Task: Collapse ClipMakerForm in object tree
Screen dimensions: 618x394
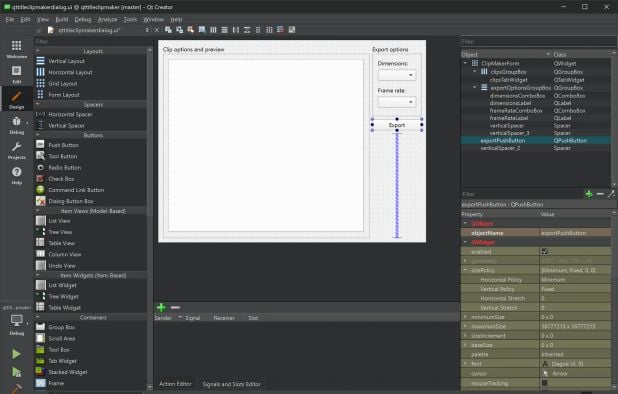Action: tap(465, 63)
